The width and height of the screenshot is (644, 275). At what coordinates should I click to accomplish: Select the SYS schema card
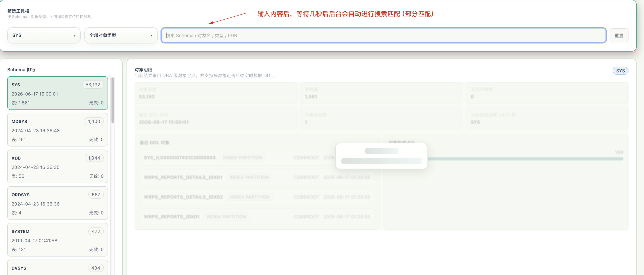[58, 93]
